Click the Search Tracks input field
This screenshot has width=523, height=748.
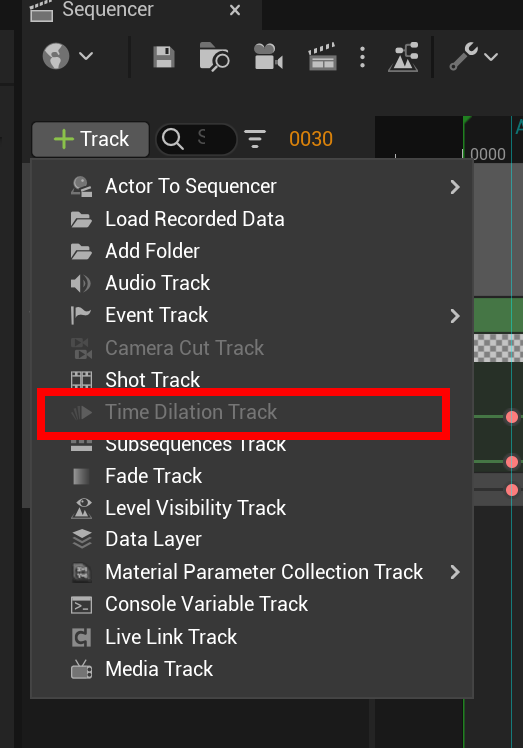click(x=196, y=139)
